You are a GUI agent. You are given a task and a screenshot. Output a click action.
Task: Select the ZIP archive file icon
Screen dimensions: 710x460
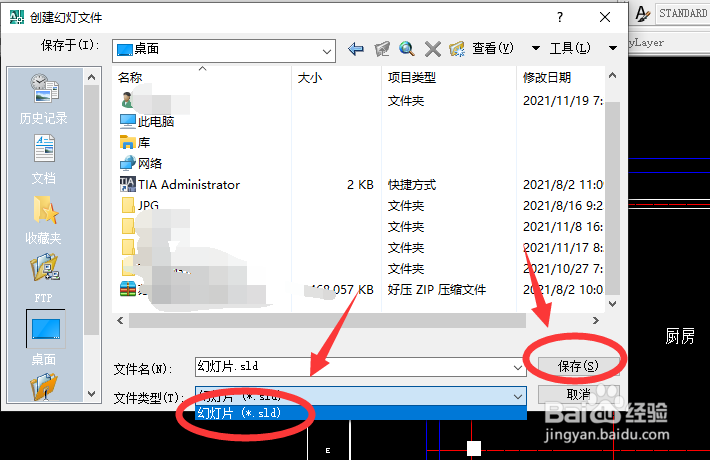coord(128,288)
